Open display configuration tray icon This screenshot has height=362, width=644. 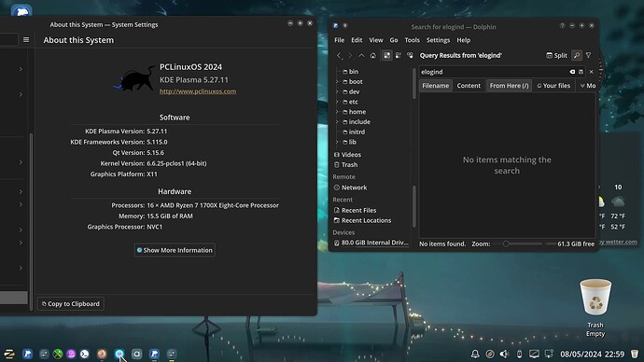pos(534,354)
